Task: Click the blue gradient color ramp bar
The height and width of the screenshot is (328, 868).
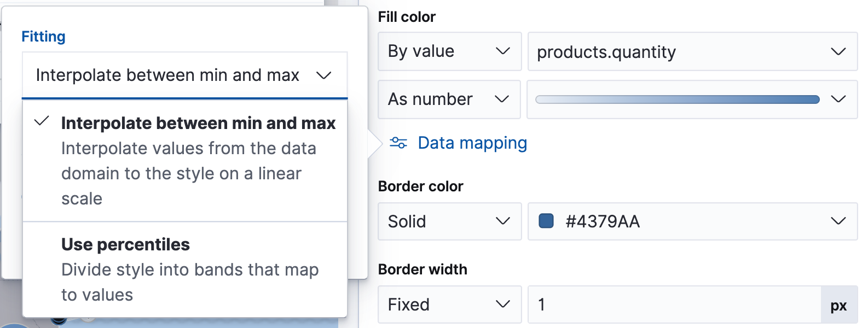Action: click(677, 99)
